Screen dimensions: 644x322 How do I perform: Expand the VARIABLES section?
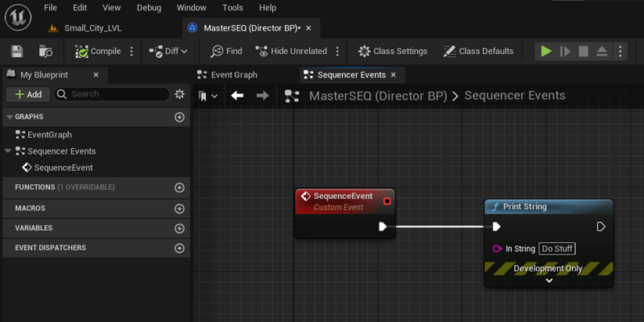pos(34,228)
